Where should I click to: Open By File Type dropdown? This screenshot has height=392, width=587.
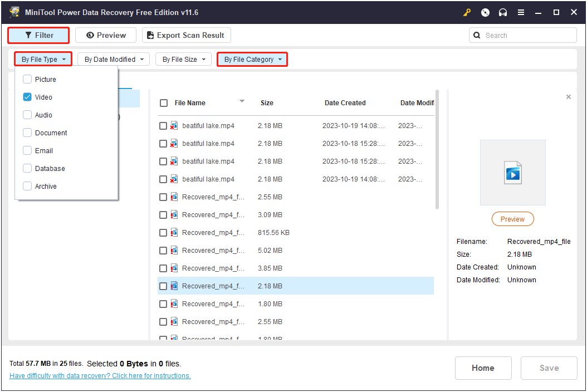pos(43,59)
